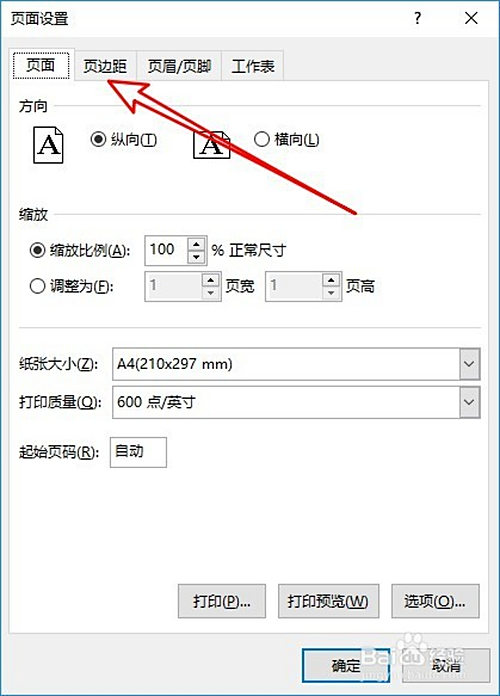Select the 纵向 orientation radio button
This screenshot has width=500, height=696.
click(98, 139)
